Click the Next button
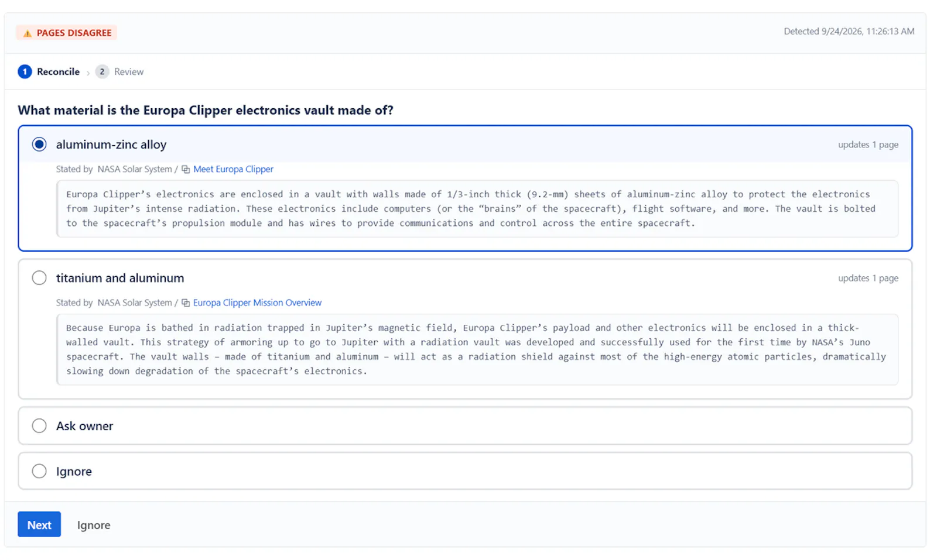This screenshot has width=937, height=560. (x=39, y=525)
